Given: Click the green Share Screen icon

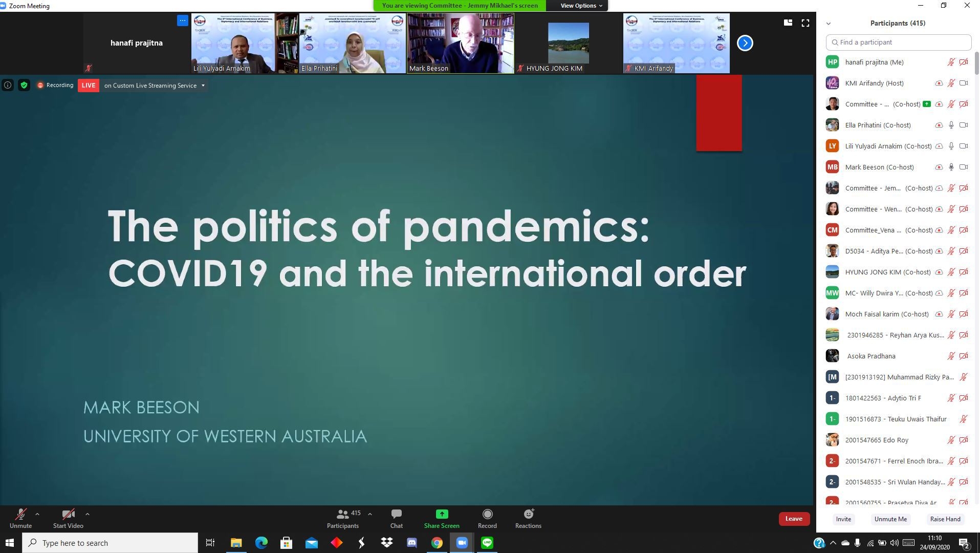Looking at the screenshot, I should 441,514.
